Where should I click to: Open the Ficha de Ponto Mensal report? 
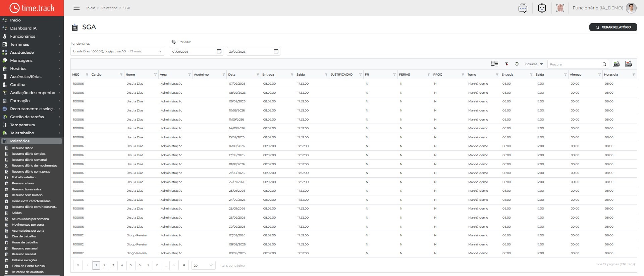(29, 266)
